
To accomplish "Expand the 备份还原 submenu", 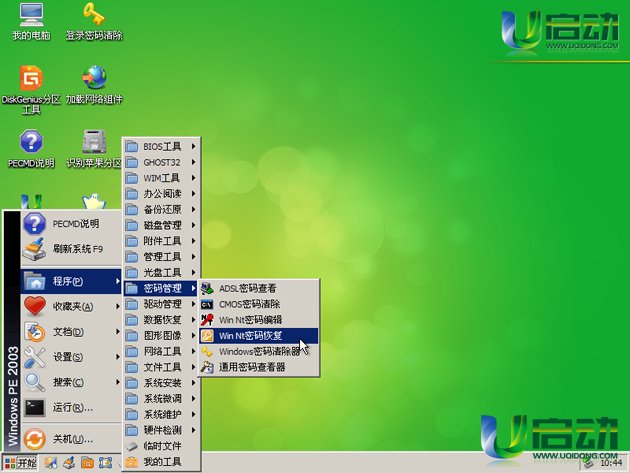I will (161, 209).
